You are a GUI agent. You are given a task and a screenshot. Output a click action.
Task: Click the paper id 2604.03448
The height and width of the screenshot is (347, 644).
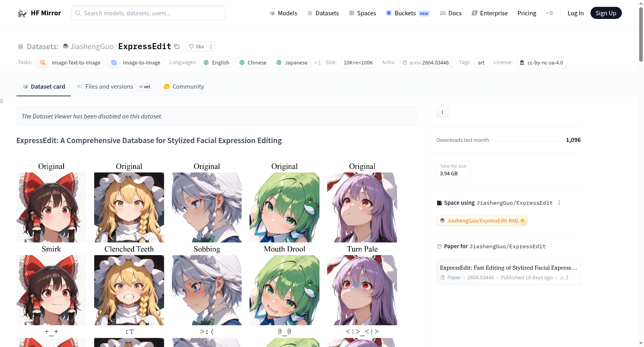481,278
